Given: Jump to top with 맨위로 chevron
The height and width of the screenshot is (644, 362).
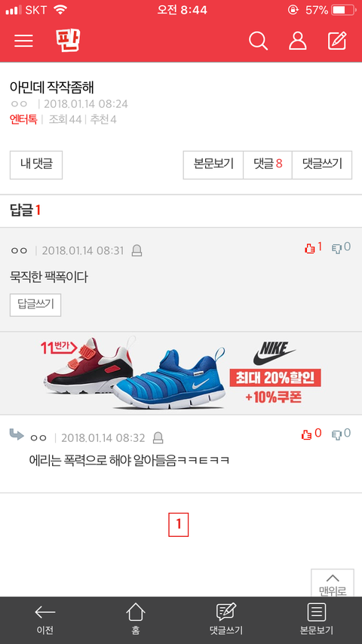Looking at the screenshot, I should pyautogui.click(x=333, y=583).
